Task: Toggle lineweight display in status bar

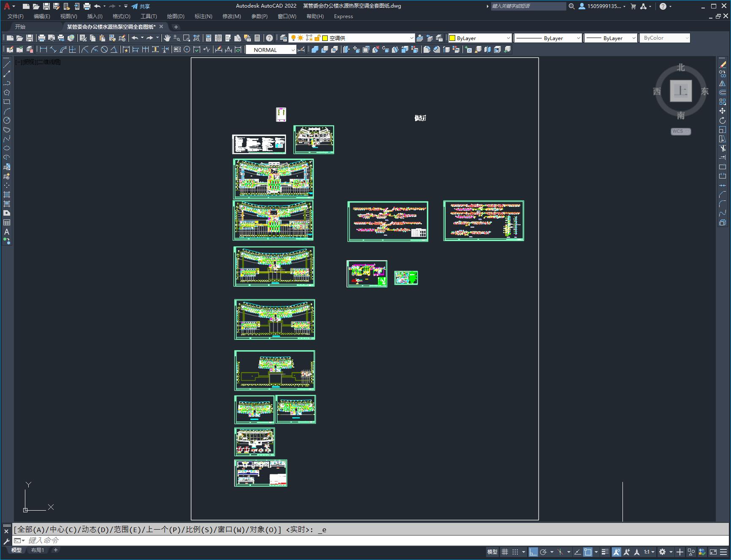Action: (x=605, y=552)
